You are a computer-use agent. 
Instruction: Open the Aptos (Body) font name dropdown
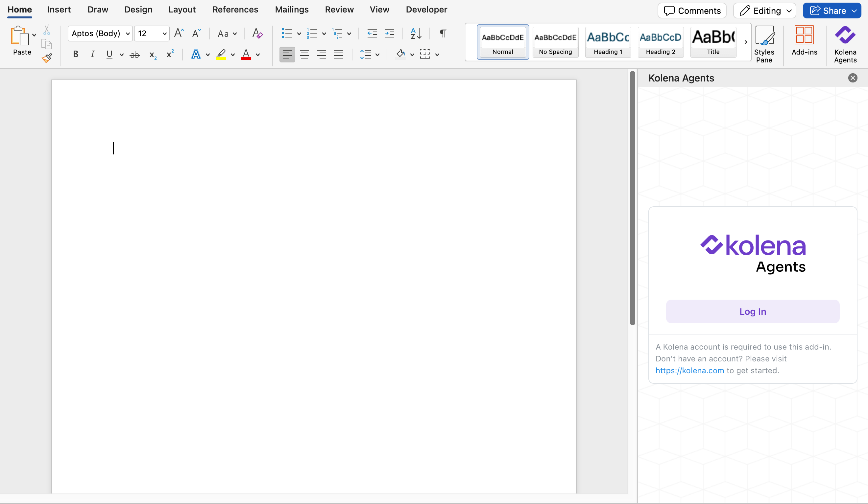tap(128, 34)
